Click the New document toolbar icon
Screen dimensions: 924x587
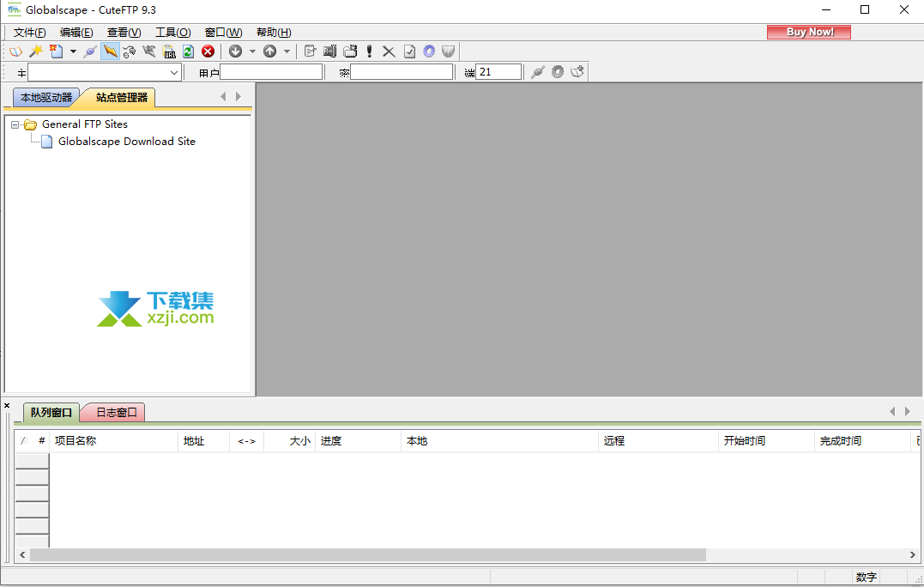pyautogui.click(x=56, y=51)
